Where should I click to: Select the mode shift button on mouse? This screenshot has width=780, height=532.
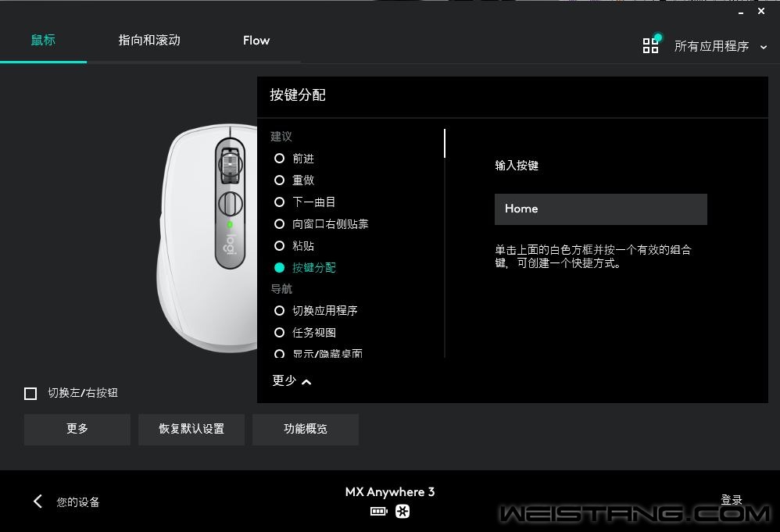pos(231,204)
